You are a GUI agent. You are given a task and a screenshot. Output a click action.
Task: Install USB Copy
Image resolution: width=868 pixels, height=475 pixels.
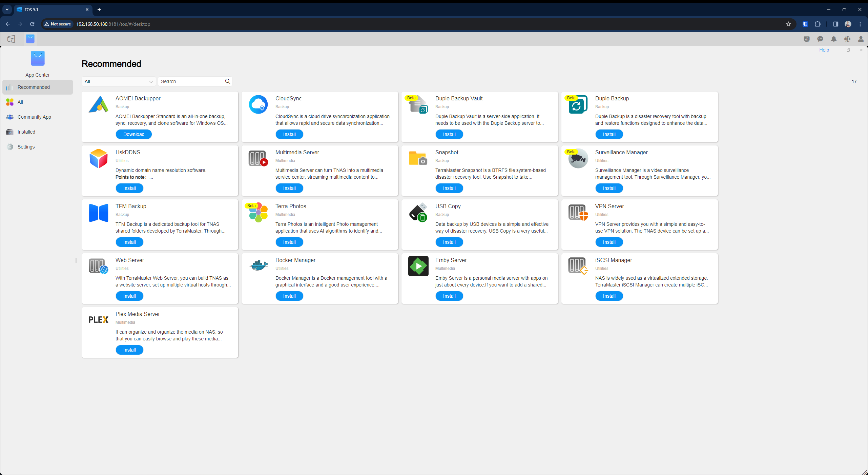(449, 242)
